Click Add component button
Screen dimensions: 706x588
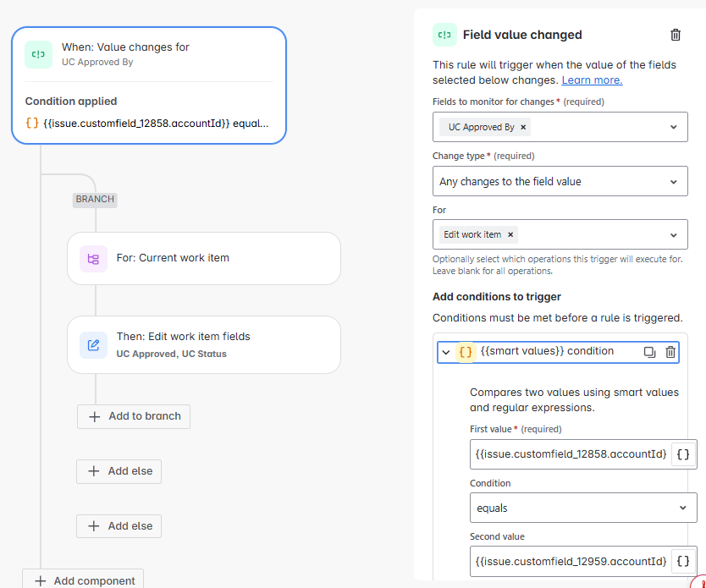[83, 580]
